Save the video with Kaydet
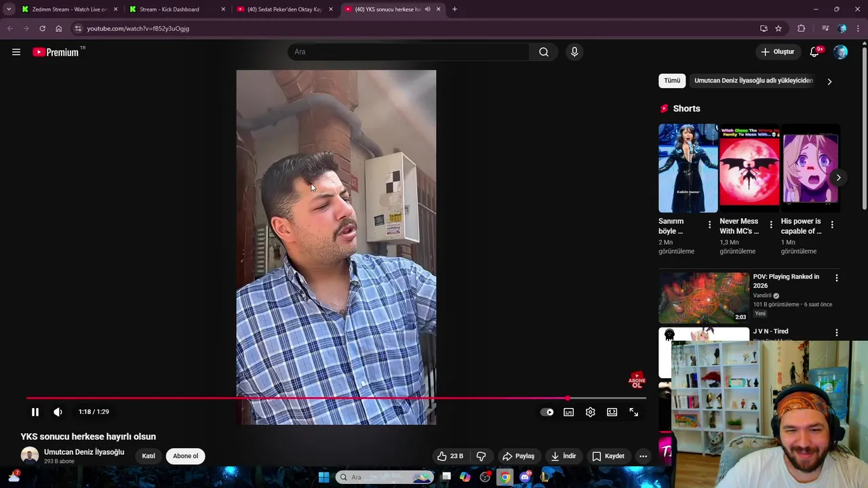868x488 pixels. pos(608,456)
